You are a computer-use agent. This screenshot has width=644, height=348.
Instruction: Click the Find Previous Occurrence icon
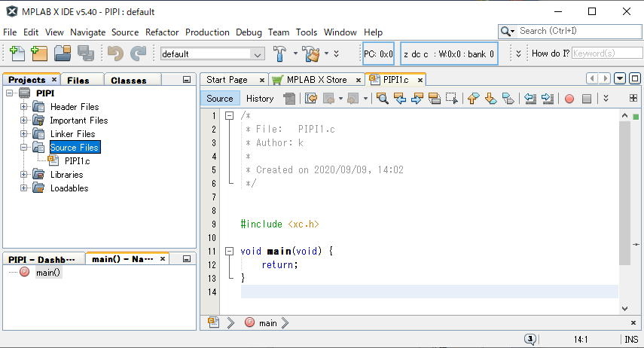pyautogui.click(x=400, y=99)
